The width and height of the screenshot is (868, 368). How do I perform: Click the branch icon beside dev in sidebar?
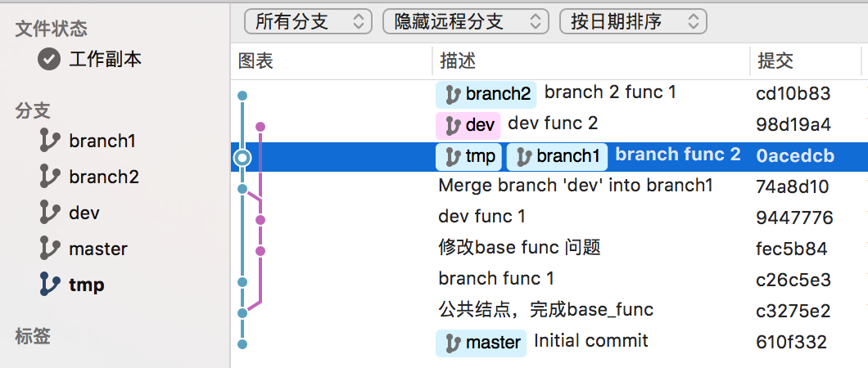pos(50,213)
